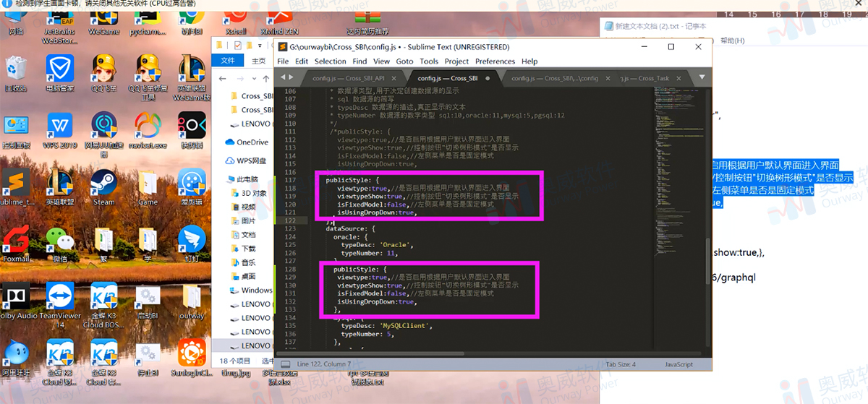
Task: Select 下载 folder in Explorer
Action: [242, 249]
